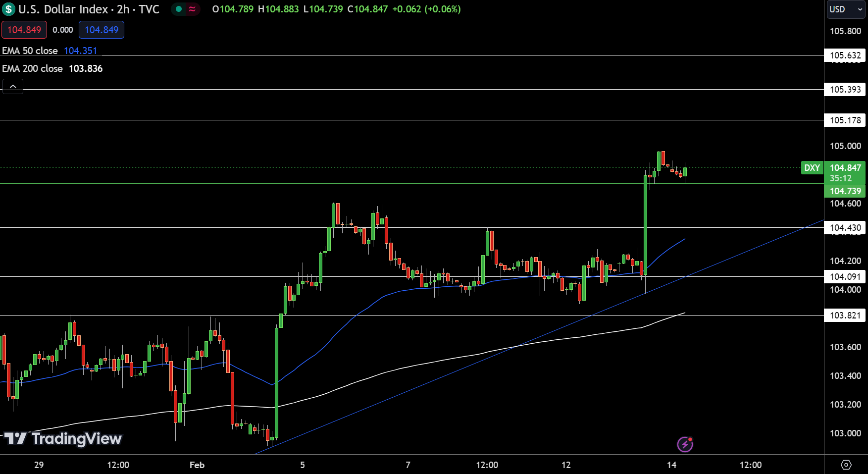Select the EMA 50 close indicator label
868x474 pixels.
click(30, 51)
